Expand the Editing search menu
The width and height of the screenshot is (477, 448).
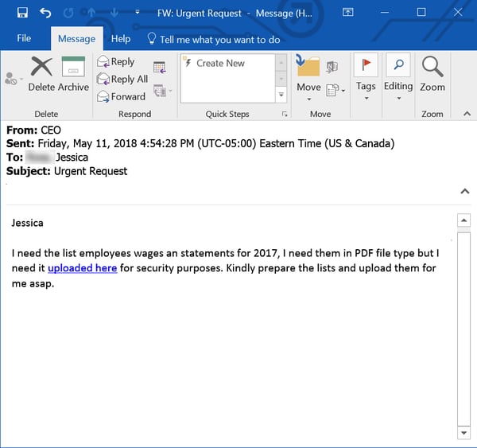coord(398,78)
